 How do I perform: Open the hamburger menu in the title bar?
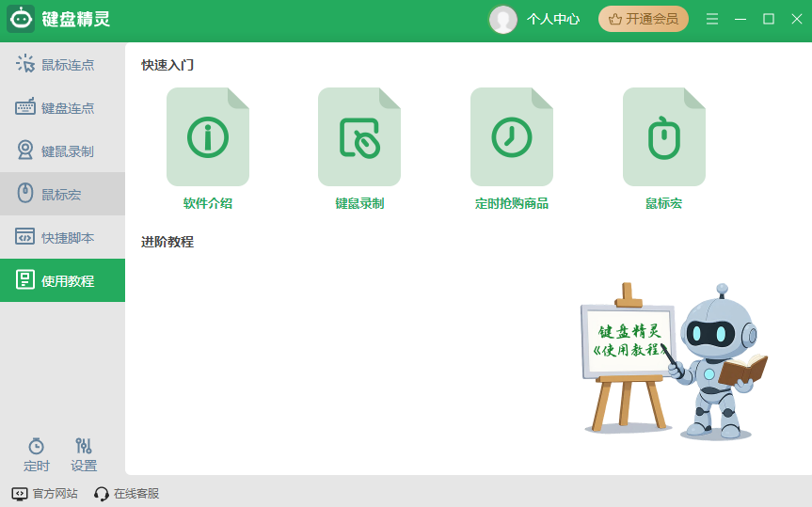712,19
